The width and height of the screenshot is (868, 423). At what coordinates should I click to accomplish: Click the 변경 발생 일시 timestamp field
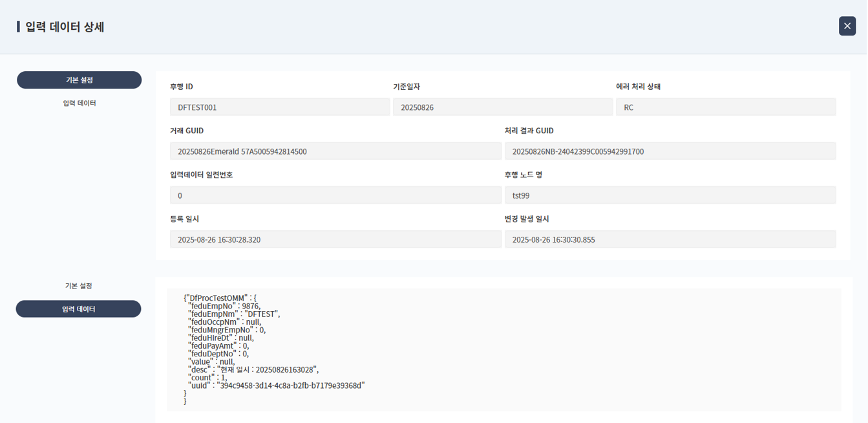(670, 239)
